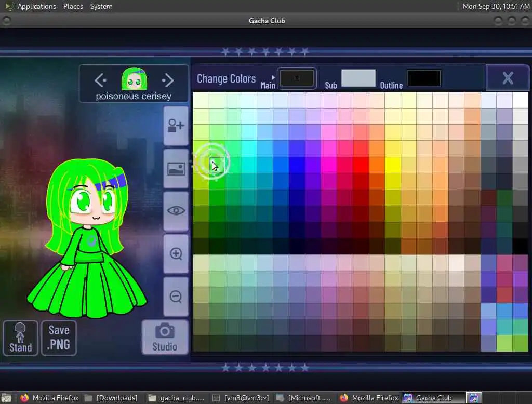Click the Stand pose button

click(x=20, y=338)
